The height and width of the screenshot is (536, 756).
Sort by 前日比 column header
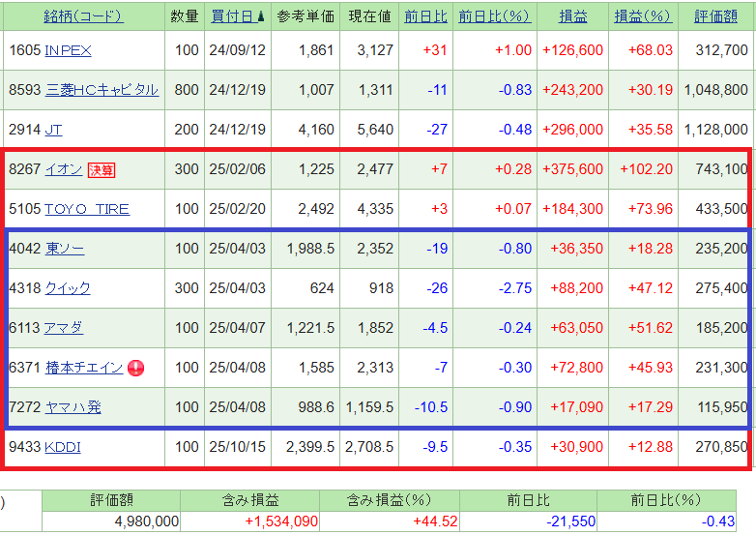tap(424, 16)
